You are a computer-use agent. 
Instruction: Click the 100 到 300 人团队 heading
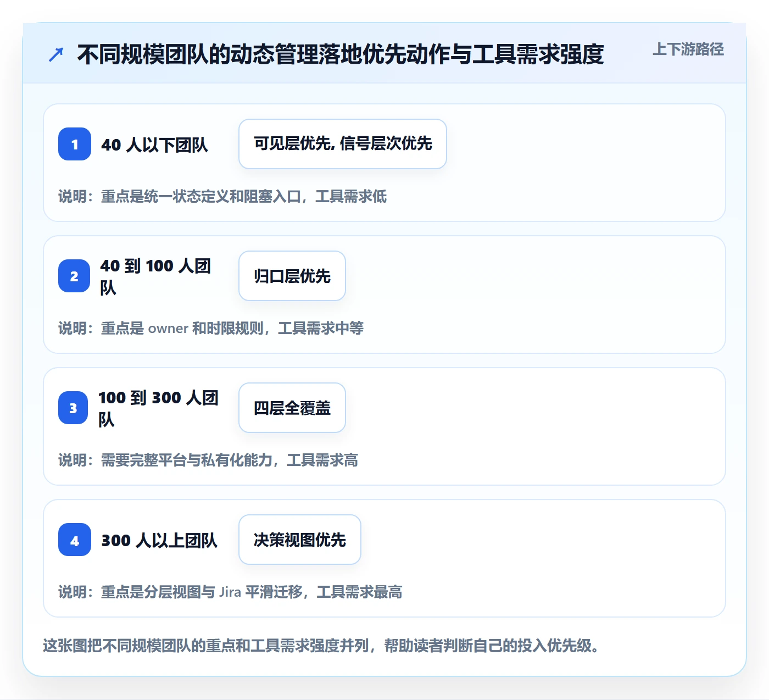point(158,408)
